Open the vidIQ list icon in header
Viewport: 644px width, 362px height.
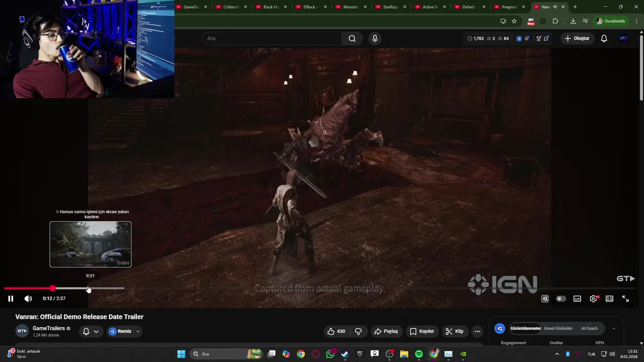pyautogui.click(x=527, y=39)
